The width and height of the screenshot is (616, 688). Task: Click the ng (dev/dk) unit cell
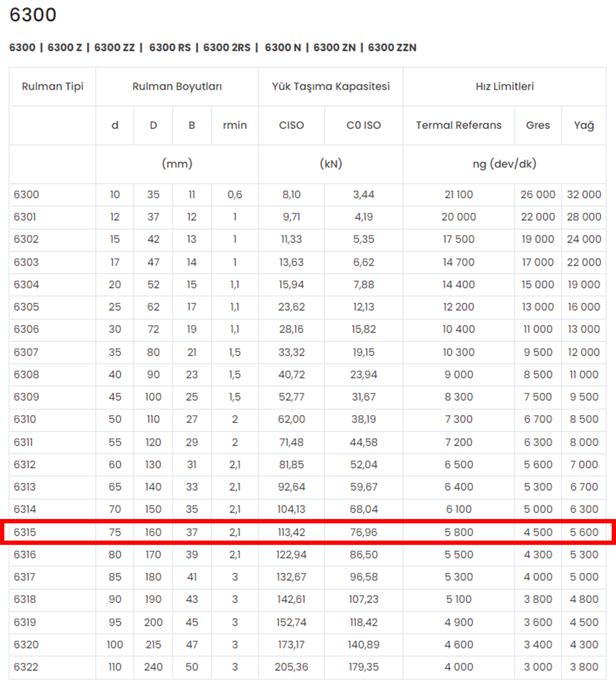pyautogui.click(x=505, y=164)
